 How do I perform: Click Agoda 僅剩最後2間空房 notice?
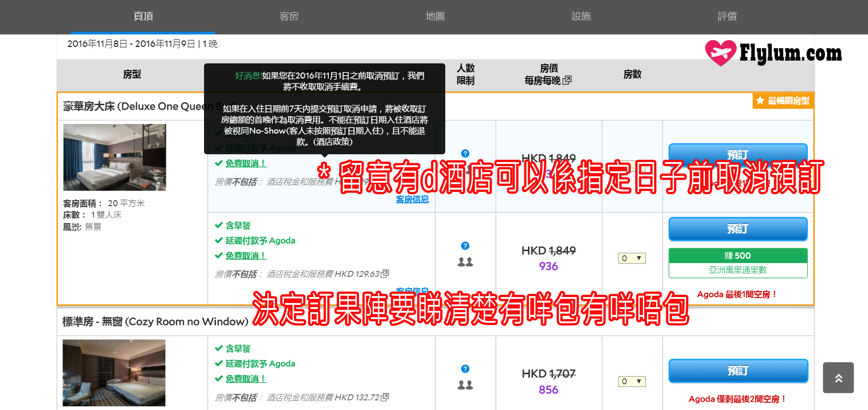(737, 399)
